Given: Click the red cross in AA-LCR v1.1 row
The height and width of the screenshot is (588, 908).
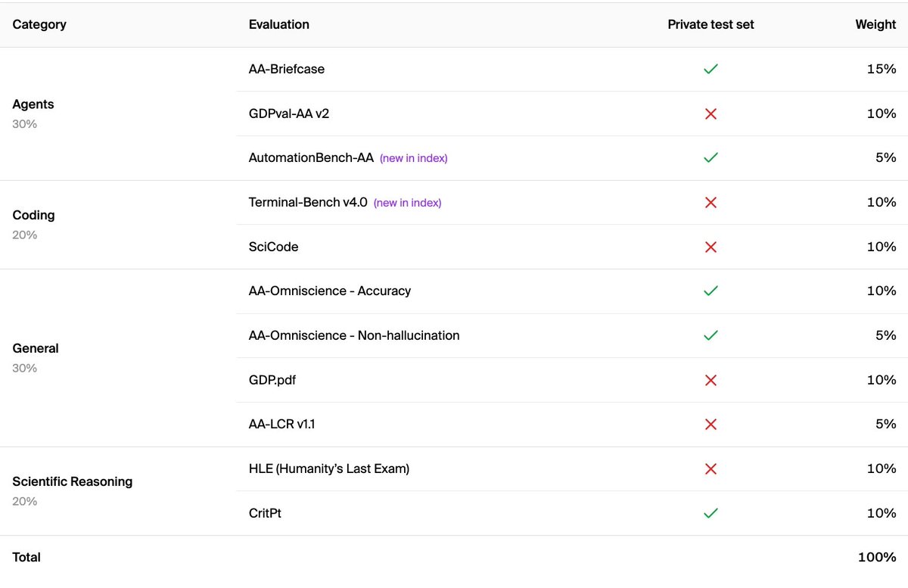Looking at the screenshot, I should [711, 424].
